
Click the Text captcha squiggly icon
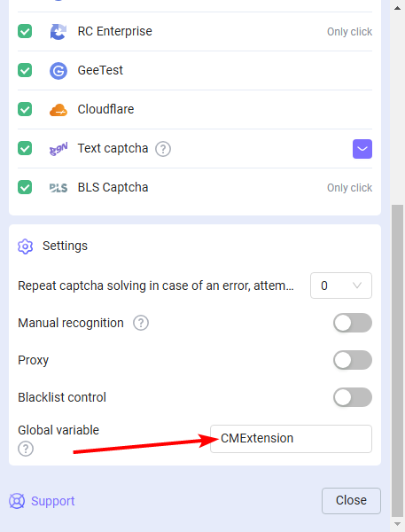coord(58,149)
